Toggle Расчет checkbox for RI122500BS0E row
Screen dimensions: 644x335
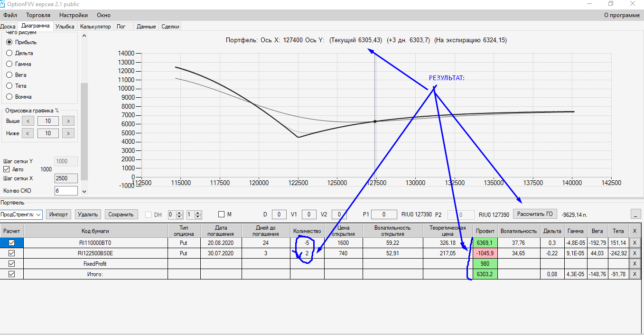tap(12, 253)
